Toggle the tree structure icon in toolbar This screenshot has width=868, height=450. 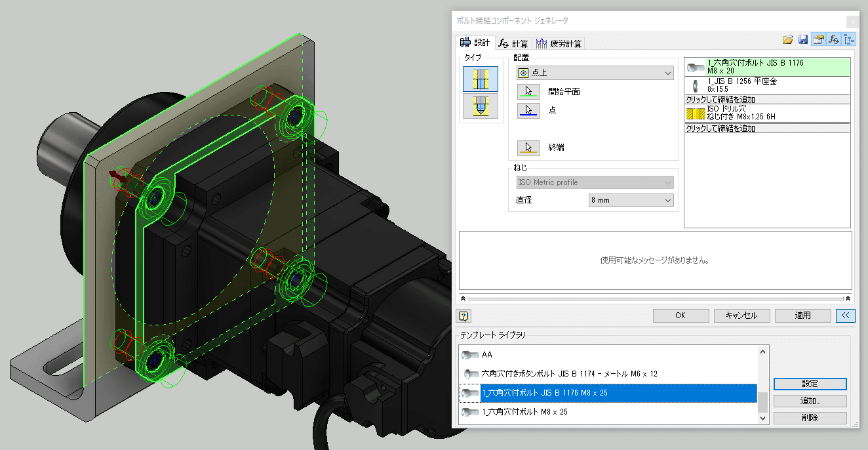[850, 40]
